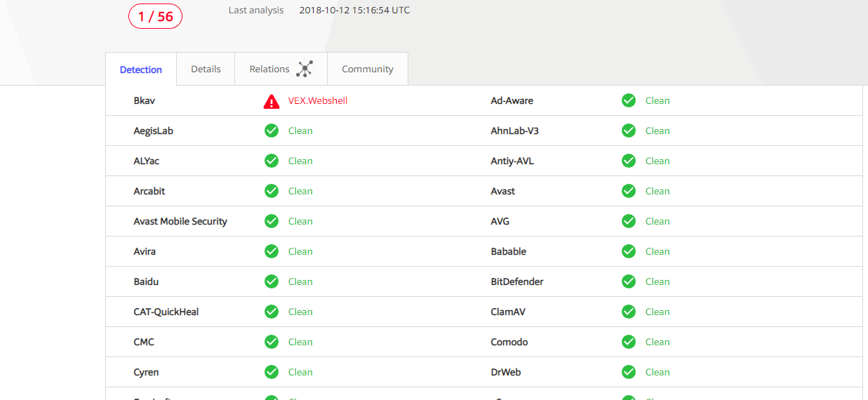Click the green check icon in Antiy-AVL row
Image resolution: width=868 pixels, height=400 pixels.
point(629,161)
